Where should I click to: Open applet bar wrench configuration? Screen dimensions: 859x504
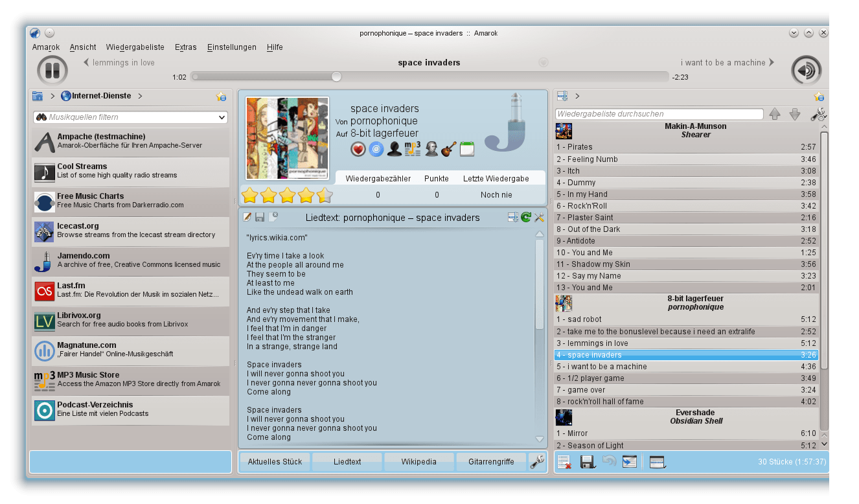coord(537,462)
